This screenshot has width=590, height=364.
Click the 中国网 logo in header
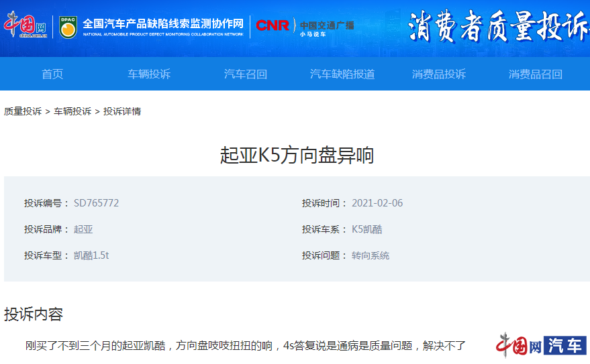[26, 26]
